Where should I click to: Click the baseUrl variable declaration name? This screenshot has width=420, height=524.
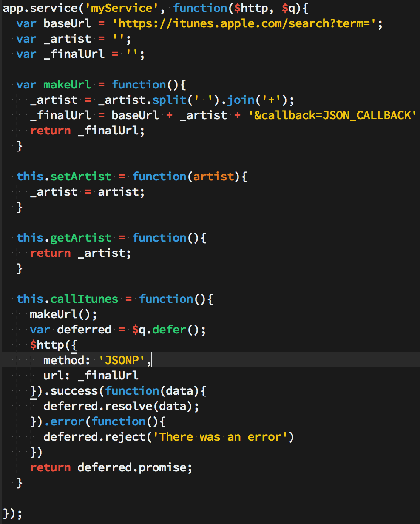coord(67,23)
